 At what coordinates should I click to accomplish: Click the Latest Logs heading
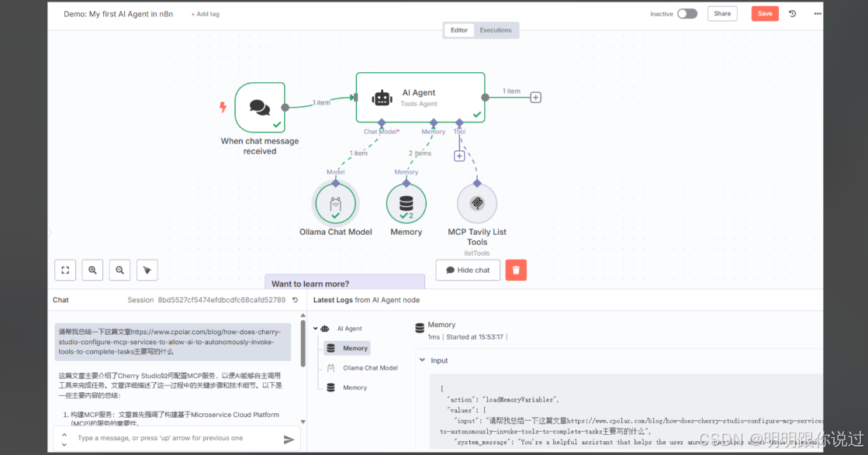pos(366,300)
